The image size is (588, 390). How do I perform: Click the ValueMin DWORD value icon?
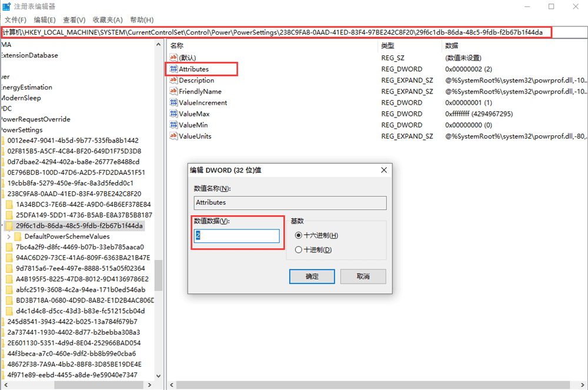(x=173, y=125)
